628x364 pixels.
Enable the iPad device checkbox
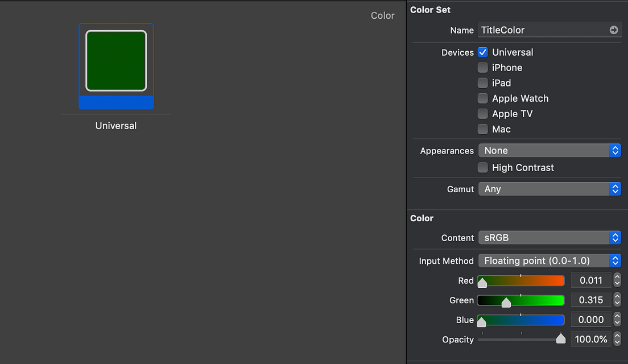tap(482, 82)
